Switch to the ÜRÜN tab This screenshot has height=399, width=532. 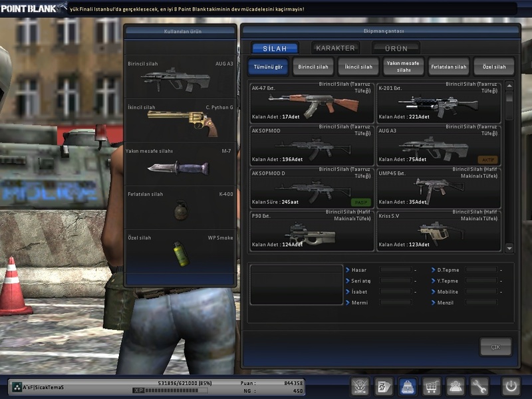tap(396, 48)
